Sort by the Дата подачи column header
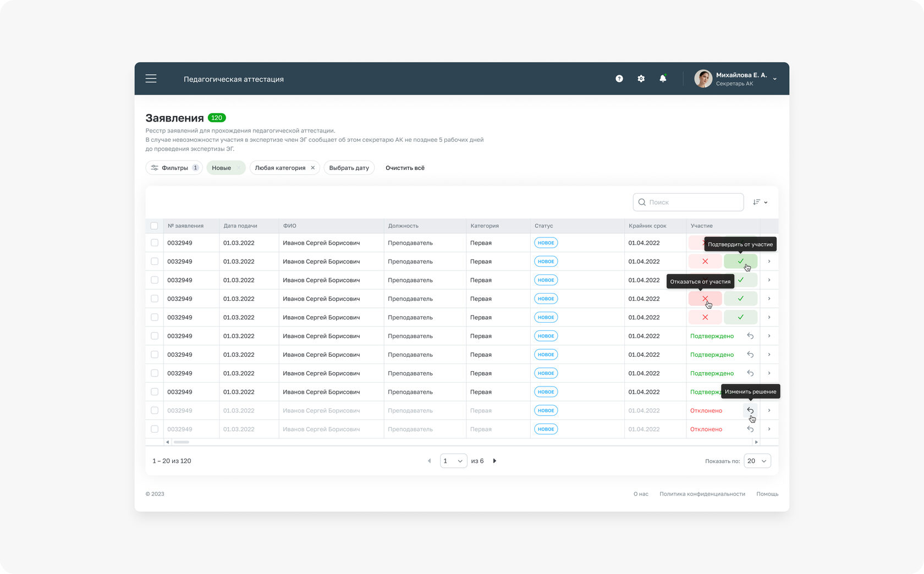Image resolution: width=924 pixels, height=574 pixels. point(240,226)
